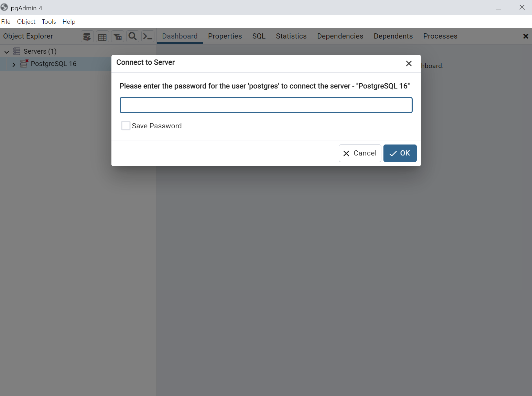Screen dimensions: 532x396
Task: Launch the PSQL Tool terminal icon
Action: pyautogui.click(x=148, y=36)
